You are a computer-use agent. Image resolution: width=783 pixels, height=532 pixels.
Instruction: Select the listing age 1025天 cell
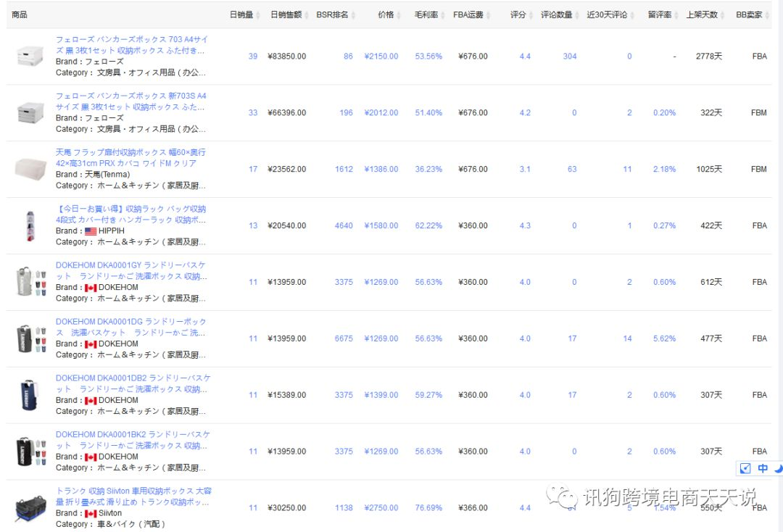coord(709,169)
